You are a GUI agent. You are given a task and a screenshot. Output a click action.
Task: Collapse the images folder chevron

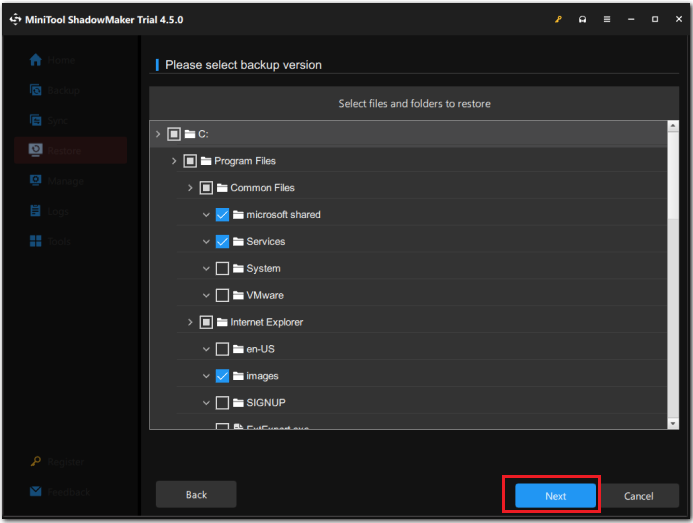click(206, 376)
